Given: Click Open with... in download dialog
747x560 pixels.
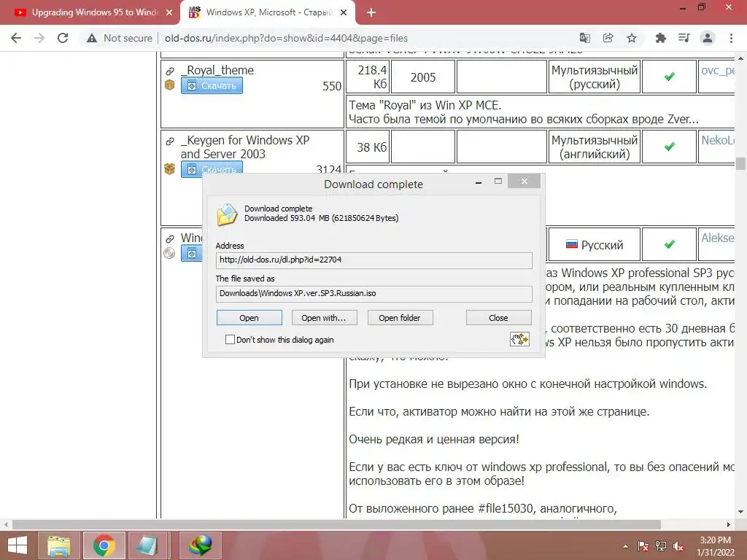Looking at the screenshot, I should (x=324, y=318).
